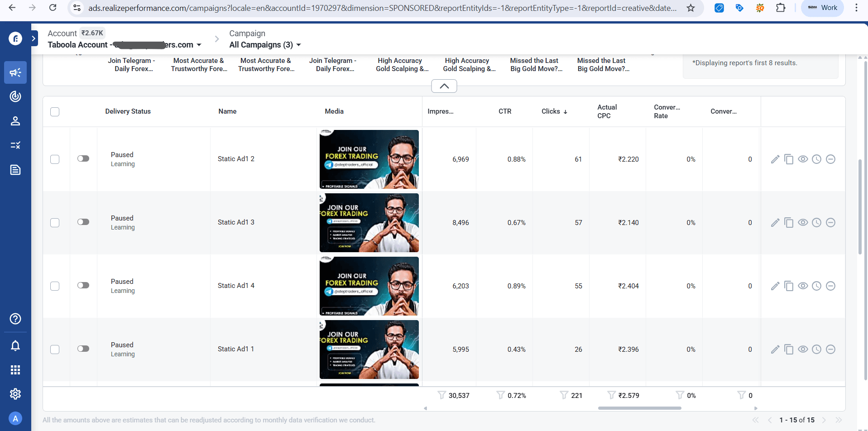
Task: Open the Audiences sidebar section
Action: pos(15,121)
